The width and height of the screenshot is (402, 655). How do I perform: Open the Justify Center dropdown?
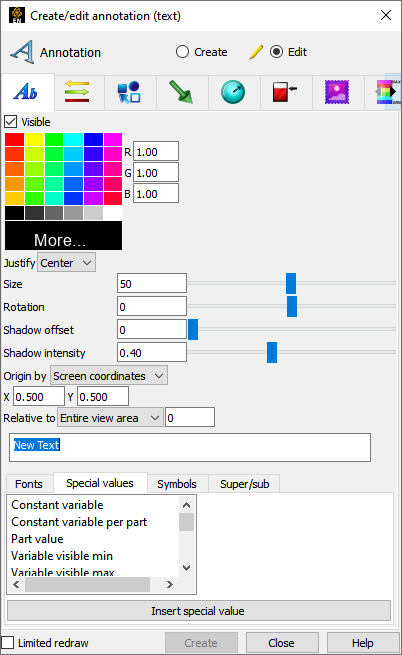pos(66,263)
